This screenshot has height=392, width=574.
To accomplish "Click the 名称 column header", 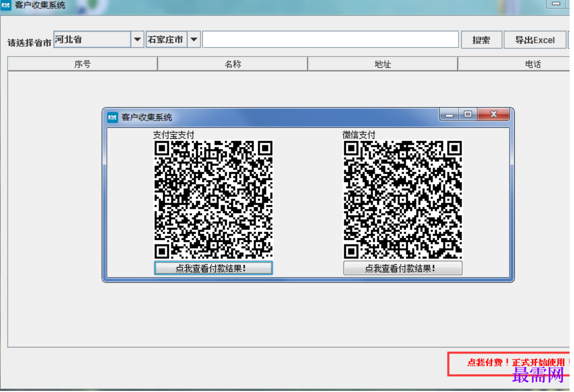I will point(233,64).
